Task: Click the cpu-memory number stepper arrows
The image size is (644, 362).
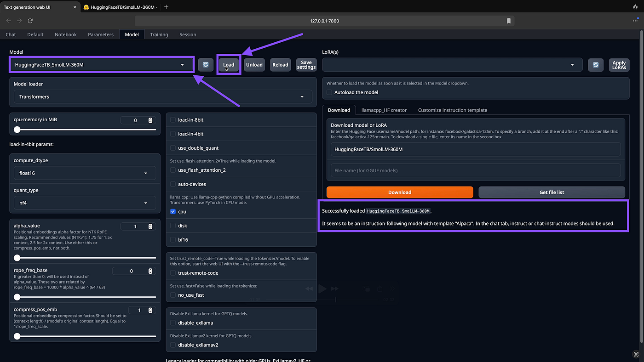Action: tap(150, 120)
